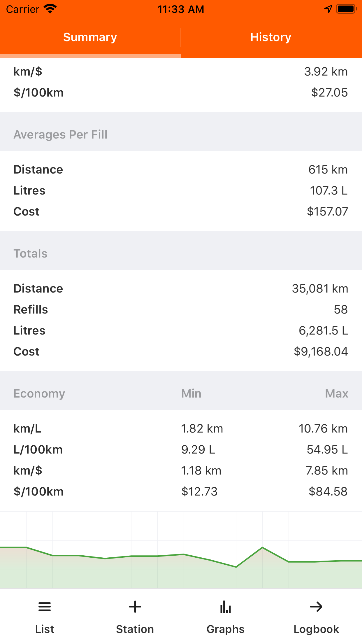The width and height of the screenshot is (362, 644).
Task: Tap the Logbook label
Action: point(316,629)
